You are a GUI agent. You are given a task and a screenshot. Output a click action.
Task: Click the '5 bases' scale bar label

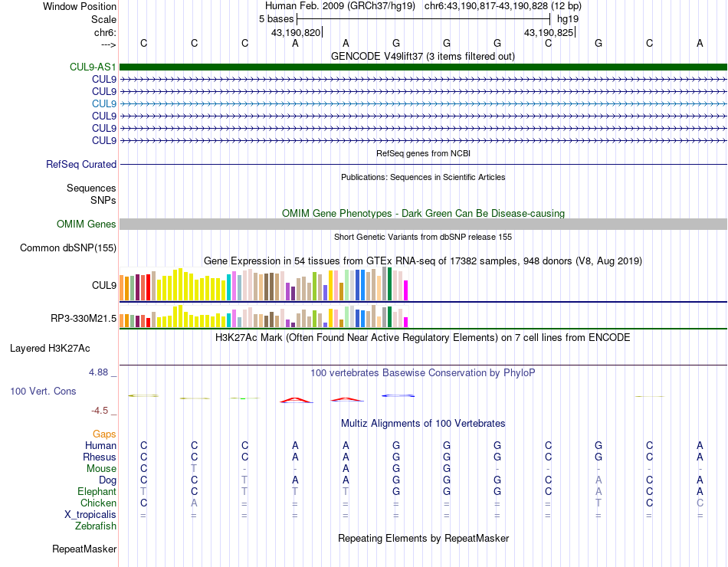[x=276, y=19]
